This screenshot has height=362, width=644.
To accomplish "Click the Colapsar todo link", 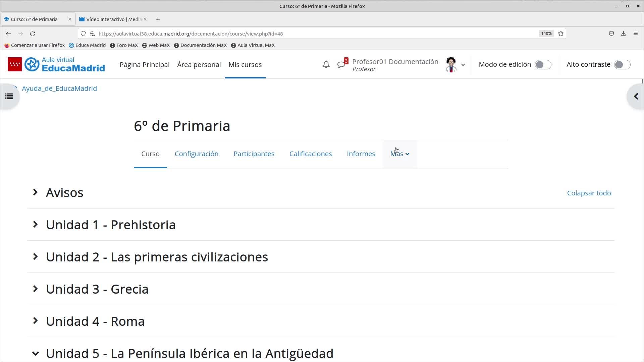I will (589, 193).
